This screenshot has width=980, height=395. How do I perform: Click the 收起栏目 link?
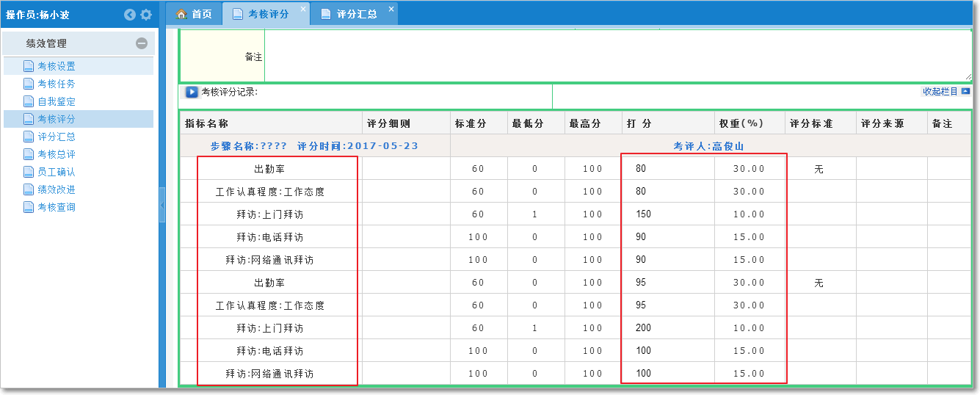[940, 92]
